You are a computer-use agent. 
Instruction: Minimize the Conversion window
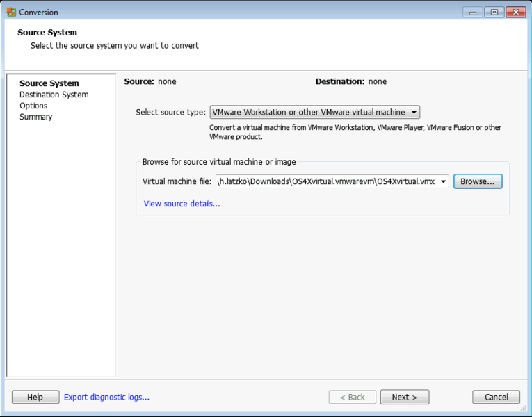pos(473,12)
